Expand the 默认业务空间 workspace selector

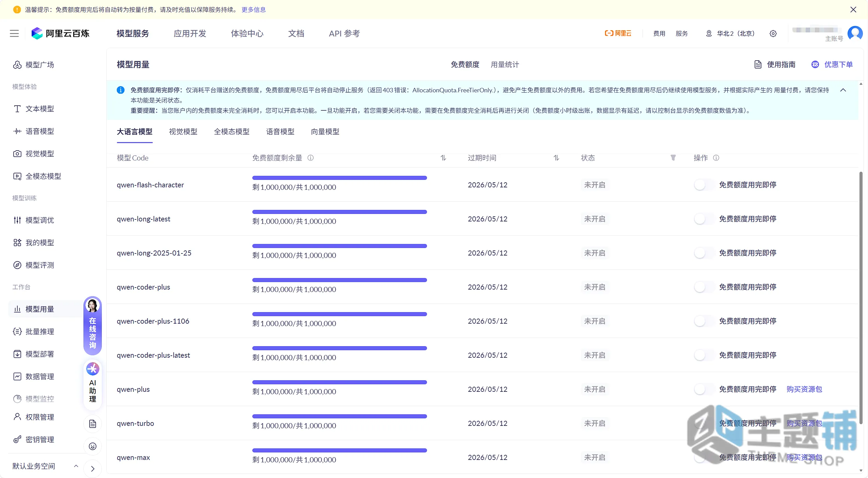[x=45, y=466]
